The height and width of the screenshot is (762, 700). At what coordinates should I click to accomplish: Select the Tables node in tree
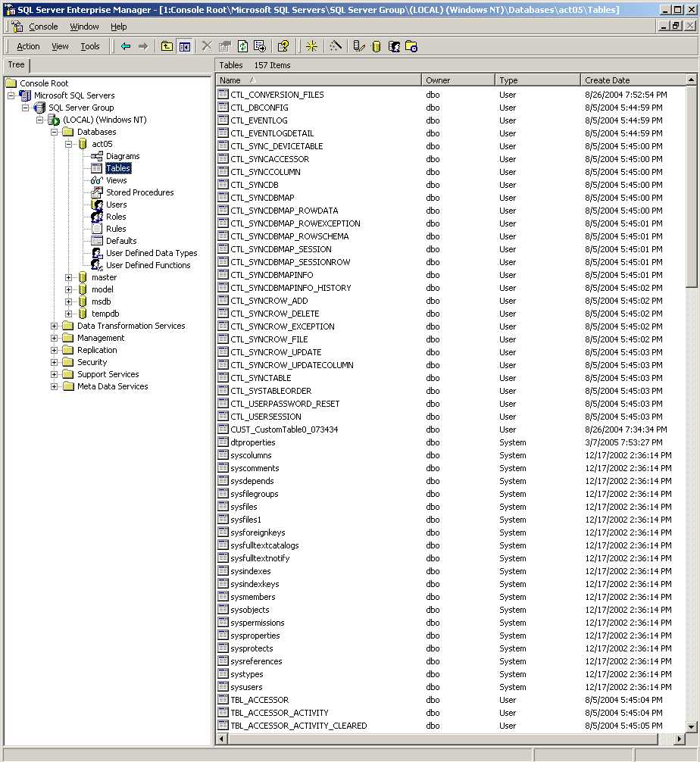coord(118,168)
